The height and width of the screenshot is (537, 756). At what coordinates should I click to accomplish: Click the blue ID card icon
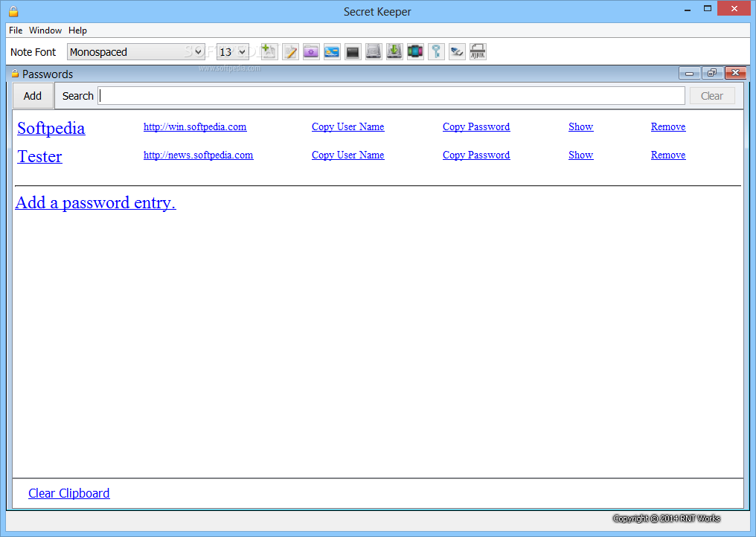click(x=332, y=51)
